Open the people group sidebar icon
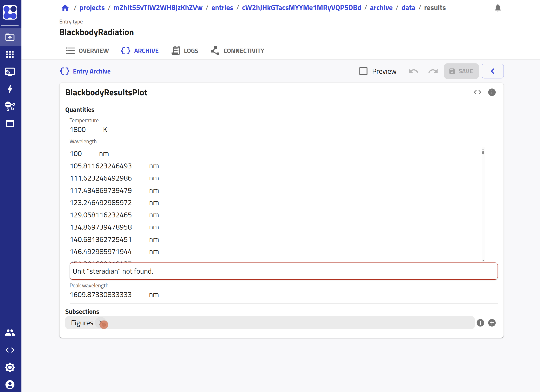The height and width of the screenshot is (392, 540). [10, 332]
